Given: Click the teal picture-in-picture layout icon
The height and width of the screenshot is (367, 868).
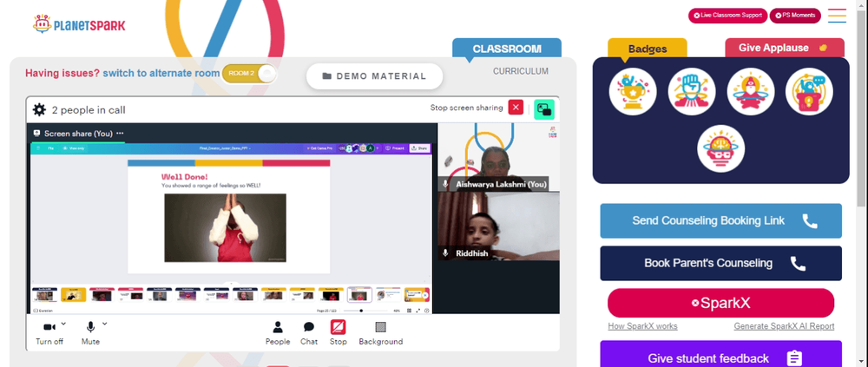Looking at the screenshot, I should (x=544, y=109).
